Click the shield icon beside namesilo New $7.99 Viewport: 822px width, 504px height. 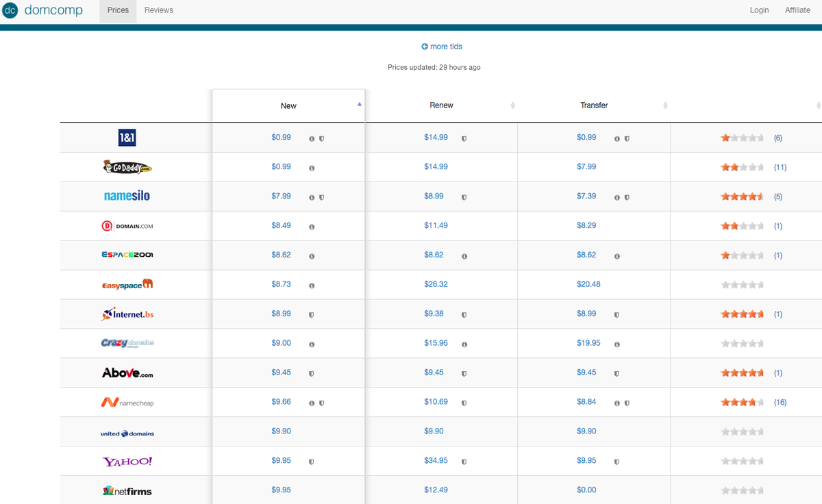[322, 197]
